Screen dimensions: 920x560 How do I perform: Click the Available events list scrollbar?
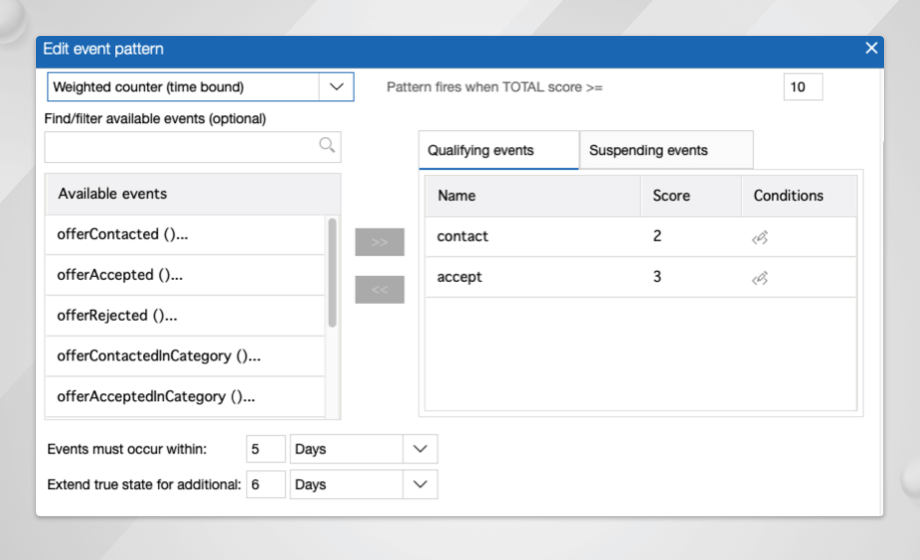(333, 273)
